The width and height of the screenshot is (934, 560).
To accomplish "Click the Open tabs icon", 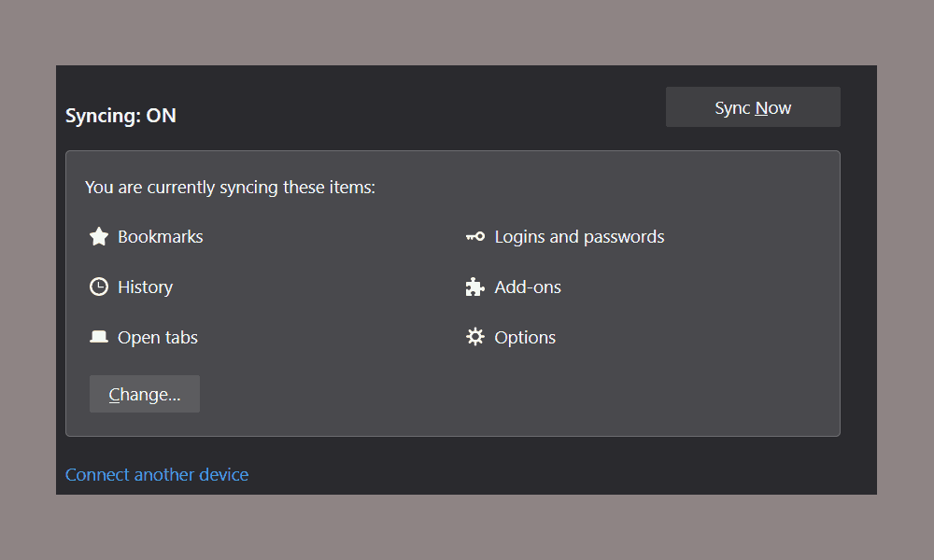I will click(x=100, y=337).
